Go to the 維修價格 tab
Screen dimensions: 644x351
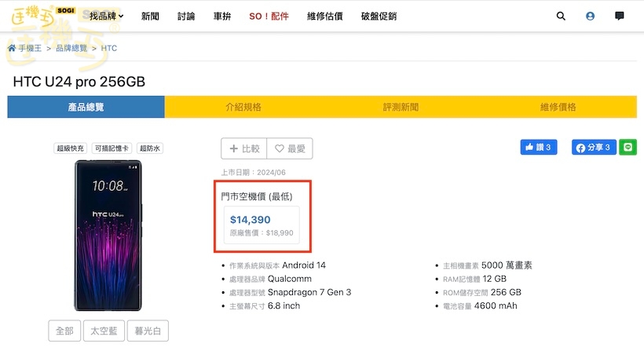[558, 107]
